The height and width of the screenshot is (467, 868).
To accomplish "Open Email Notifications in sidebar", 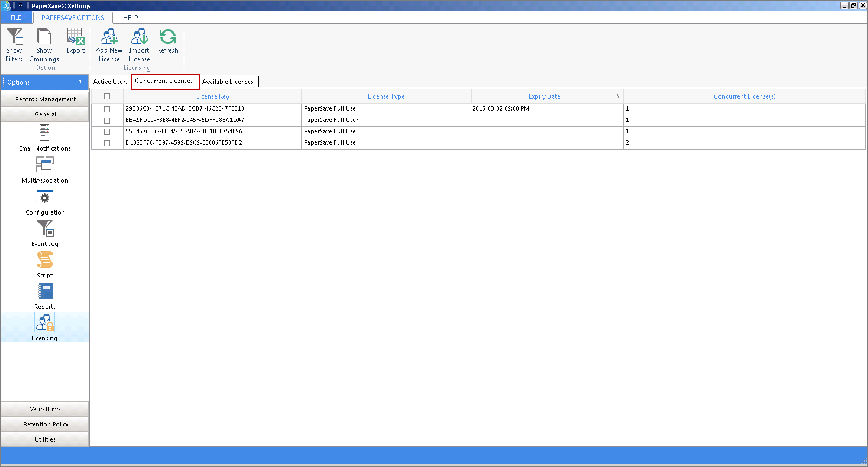I will (44, 138).
